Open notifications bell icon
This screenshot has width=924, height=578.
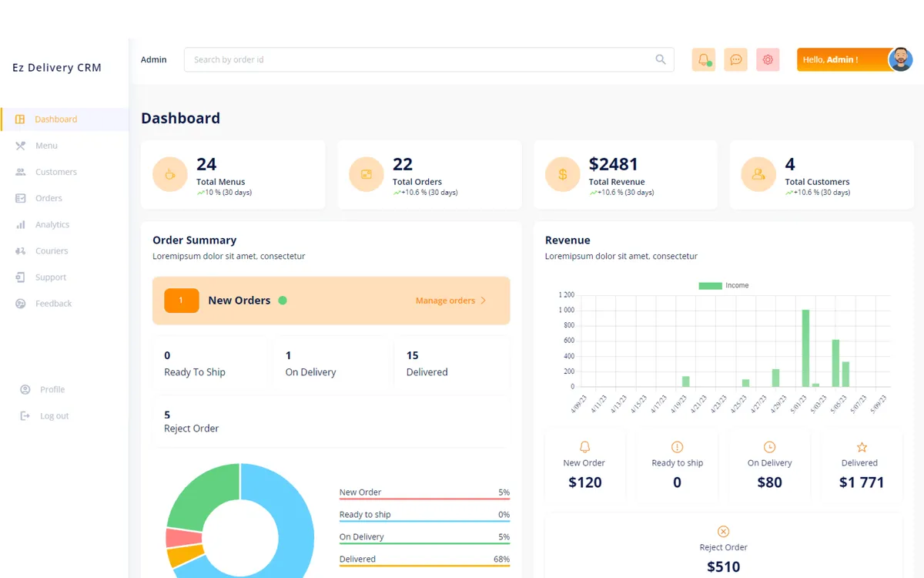click(x=704, y=59)
